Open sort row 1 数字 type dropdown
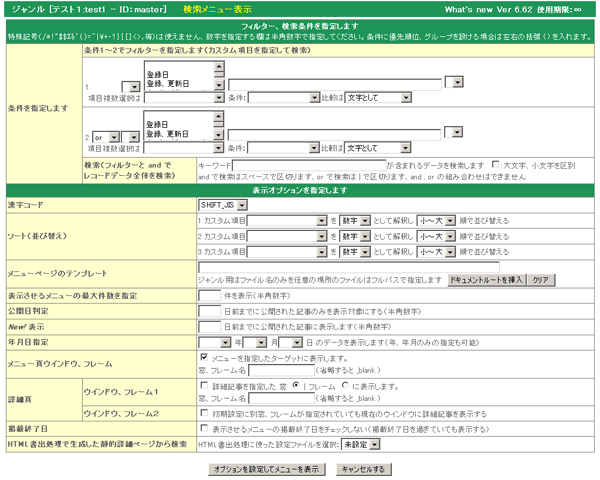This screenshot has width=600, height=480. pos(355,221)
